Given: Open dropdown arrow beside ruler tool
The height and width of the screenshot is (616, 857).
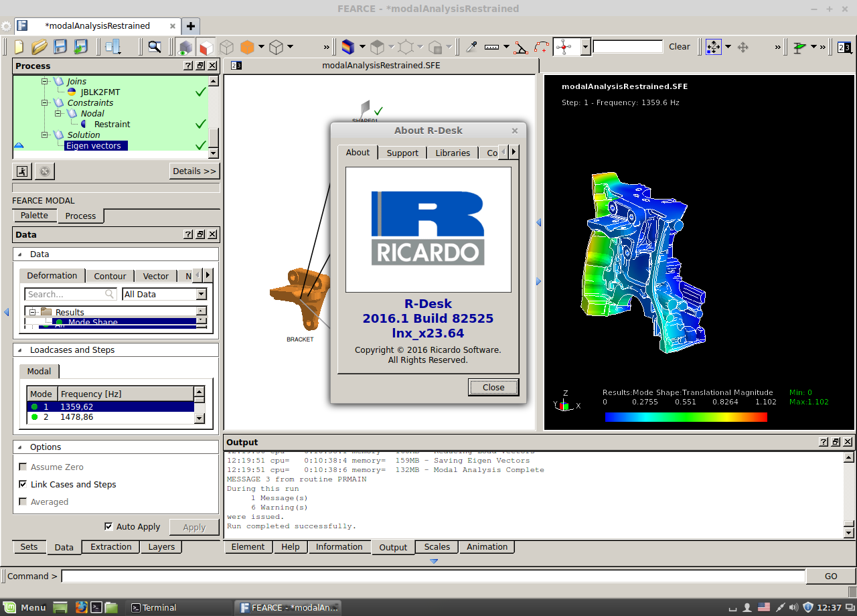Looking at the screenshot, I should [506, 47].
